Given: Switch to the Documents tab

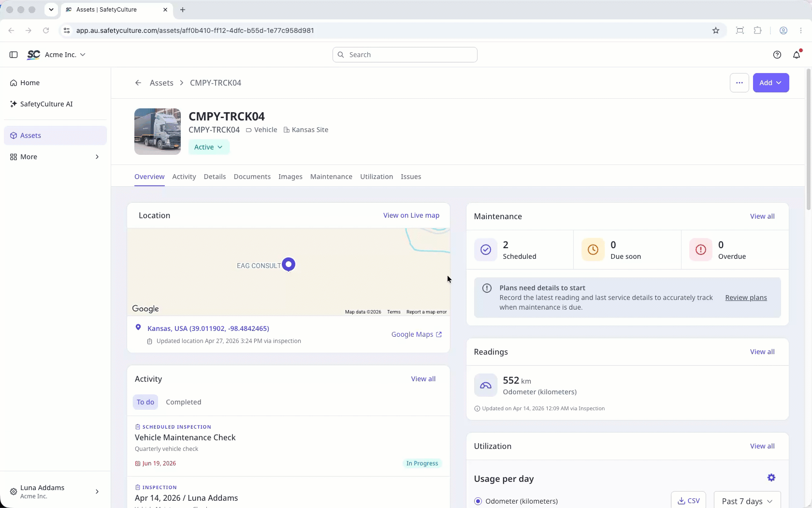Looking at the screenshot, I should point(252,177).
